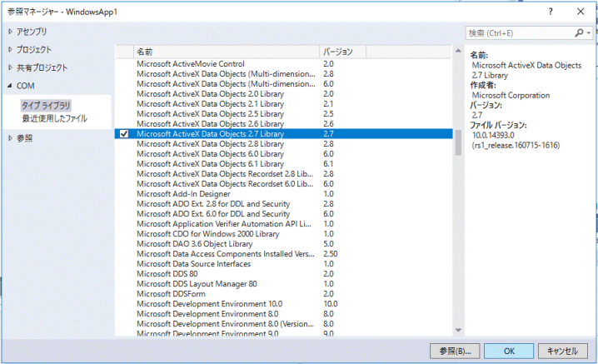Select Microsoft DDSForm row
Screen dimensions: 598x364
tap(283, 294)
